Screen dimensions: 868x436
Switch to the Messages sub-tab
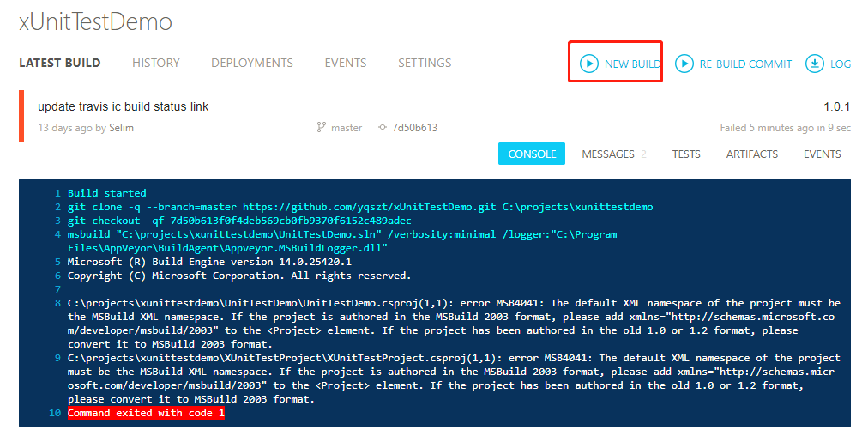click(608, 154)
